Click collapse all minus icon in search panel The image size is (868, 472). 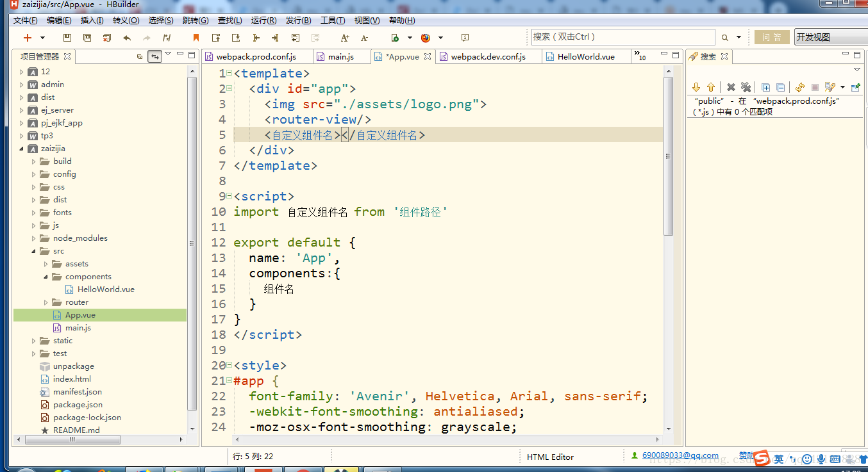pyautogui.click(x=780, y=87)
